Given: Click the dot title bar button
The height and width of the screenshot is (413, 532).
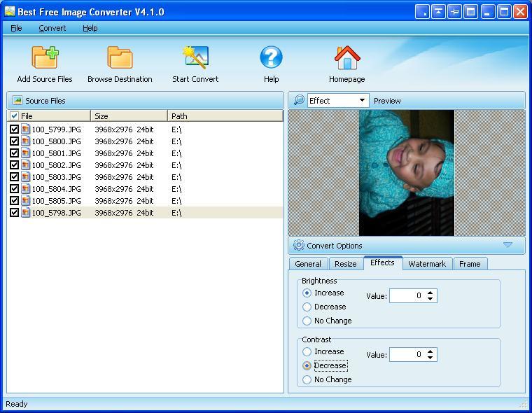Looking at the screenshot, I should click(x=421, y=12).
